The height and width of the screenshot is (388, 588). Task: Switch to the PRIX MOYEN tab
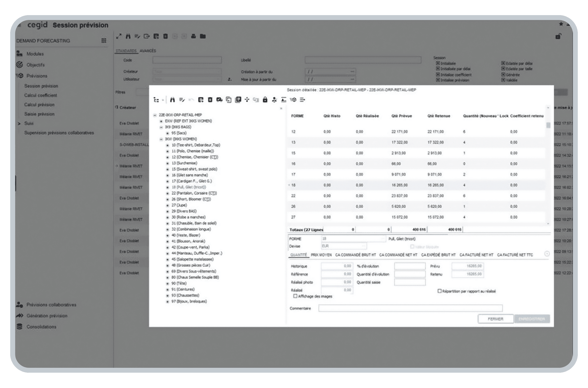tap(321, 255)
